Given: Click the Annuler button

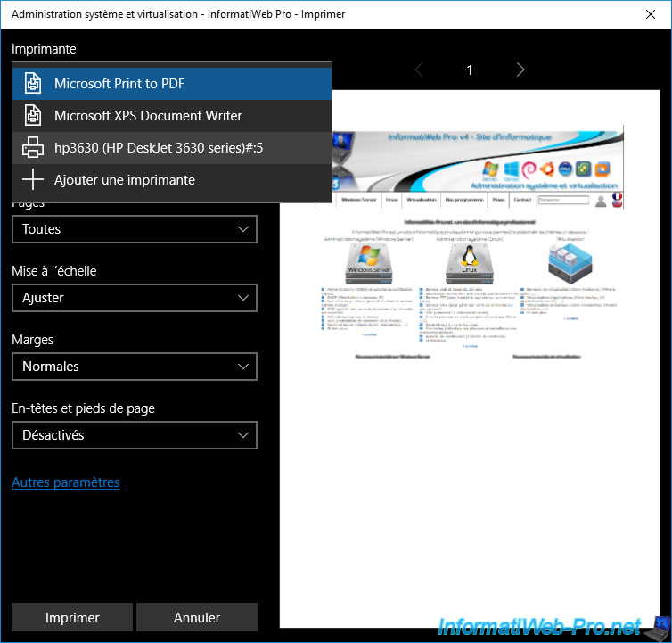Looking at the screenshot, I should pyautogui.click(x=197, y=617).
